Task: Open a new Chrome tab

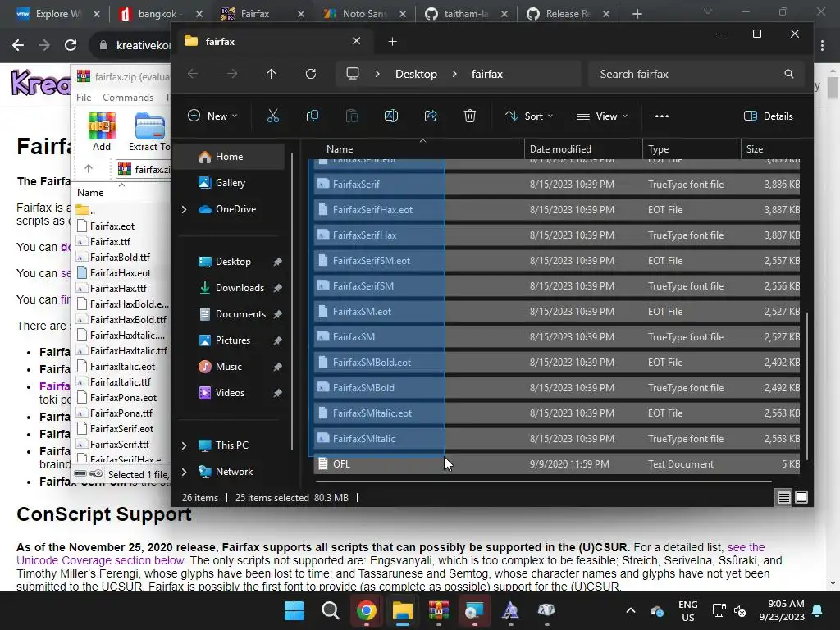Action: click(x=637, y=13)
